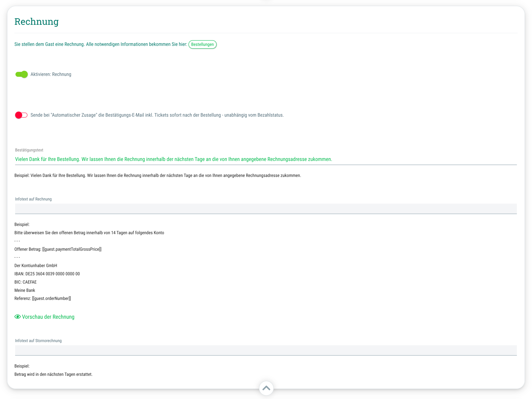Click the Aktivieren: Rechnung label

(x=51, y=74)
